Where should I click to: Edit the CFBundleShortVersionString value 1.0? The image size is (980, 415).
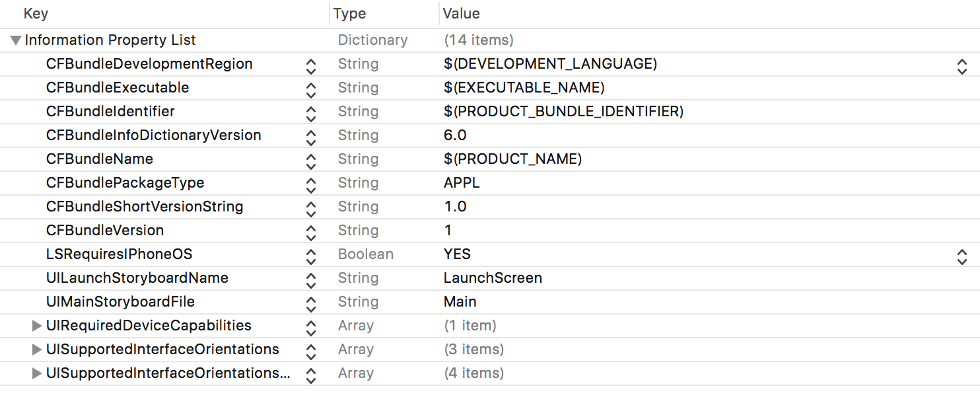(x=456, y=206)
